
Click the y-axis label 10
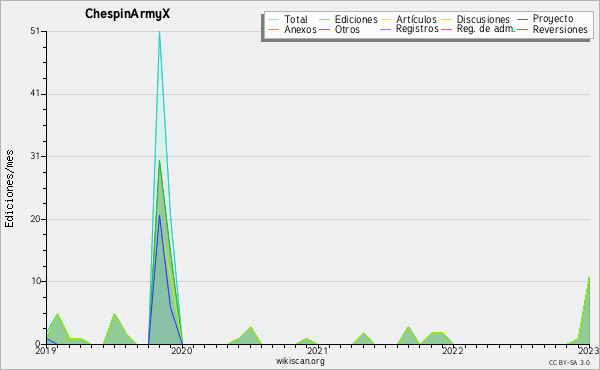[x=36, y=281]
